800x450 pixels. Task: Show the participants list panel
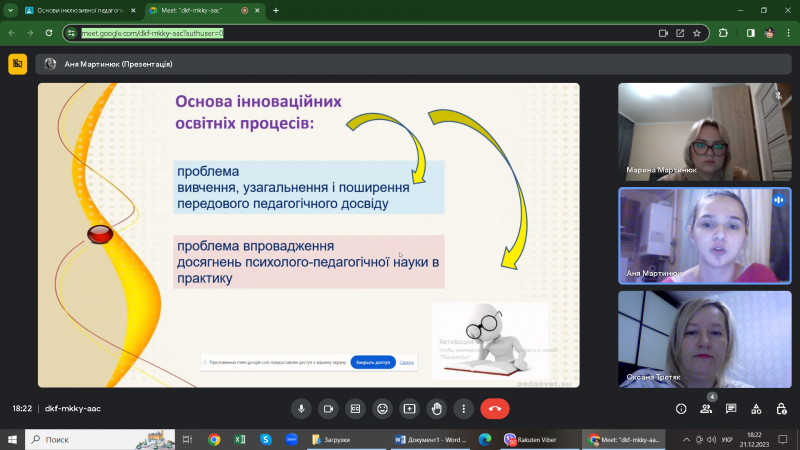pyautogui.click(x=707, y=408)
